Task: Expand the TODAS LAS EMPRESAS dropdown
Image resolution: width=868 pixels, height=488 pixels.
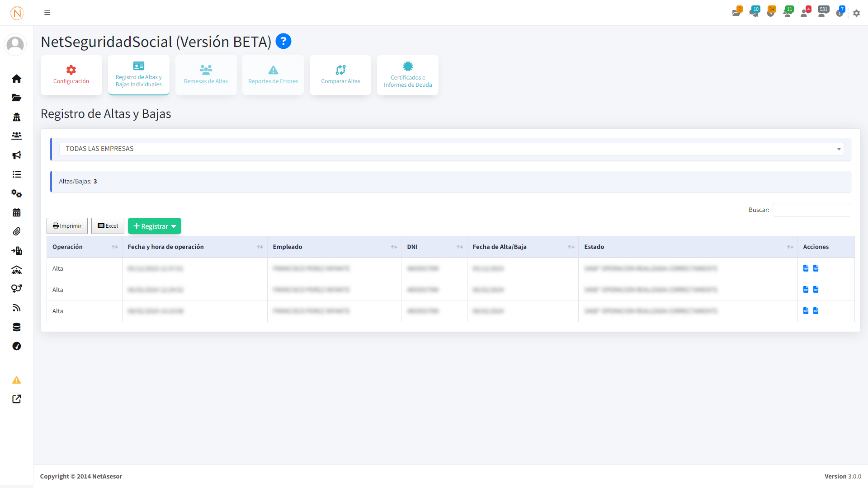Action: (451, 149)
